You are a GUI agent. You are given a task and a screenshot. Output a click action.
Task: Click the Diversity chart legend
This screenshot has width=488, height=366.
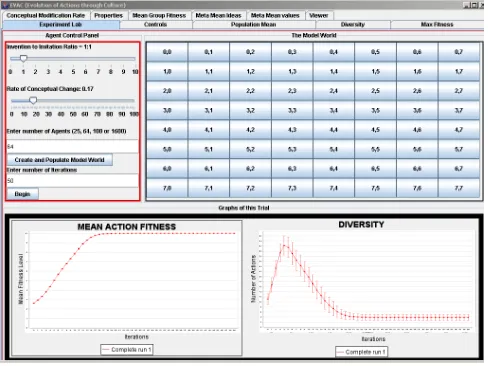[361, 352]
